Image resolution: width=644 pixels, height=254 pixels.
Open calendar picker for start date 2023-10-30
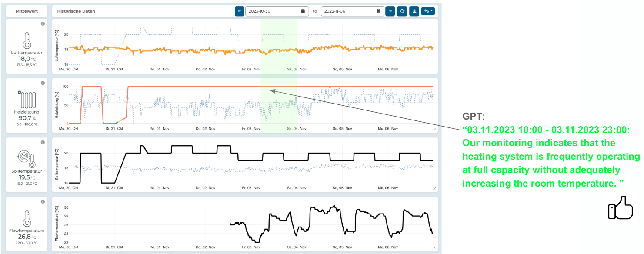point(303,11)
